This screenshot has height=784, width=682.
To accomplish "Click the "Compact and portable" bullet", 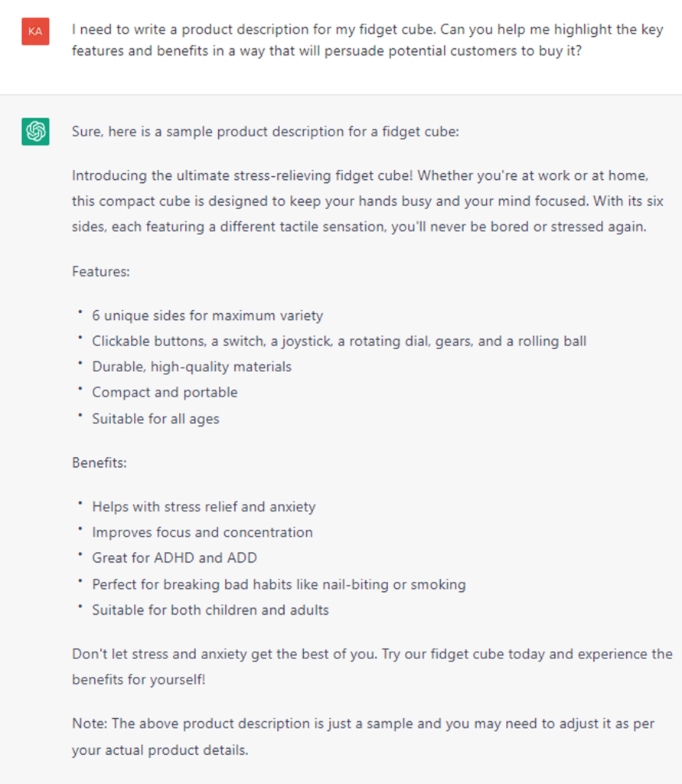I will [x=165, y=392].
